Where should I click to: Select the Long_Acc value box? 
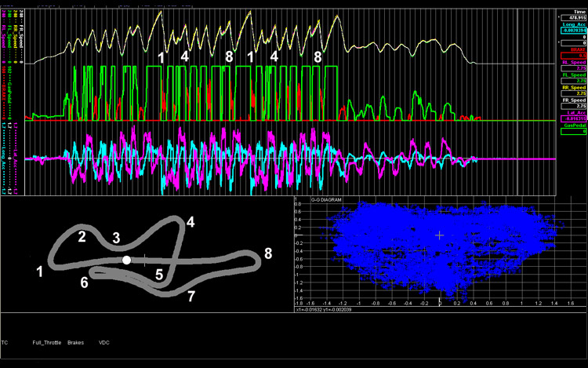click(x=571, y=31)
